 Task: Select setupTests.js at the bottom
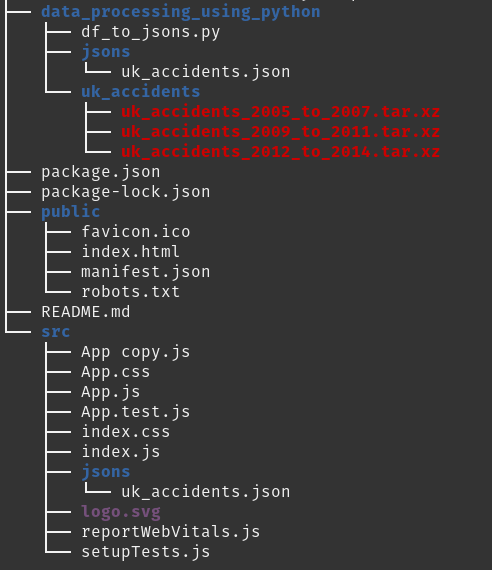coord(145,552)
